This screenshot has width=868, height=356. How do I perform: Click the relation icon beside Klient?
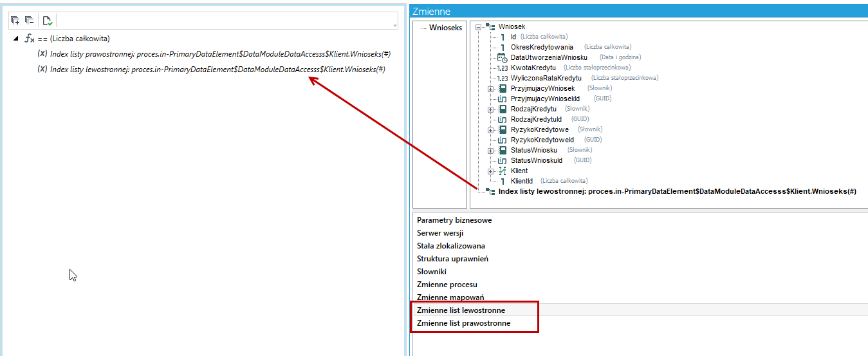click(x=503, y=171)
